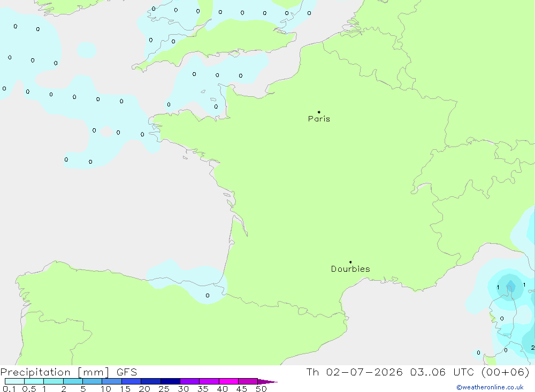The image size is (535, 392).
Task: Click the '10' legend scale value
Action: coord(106,389)
